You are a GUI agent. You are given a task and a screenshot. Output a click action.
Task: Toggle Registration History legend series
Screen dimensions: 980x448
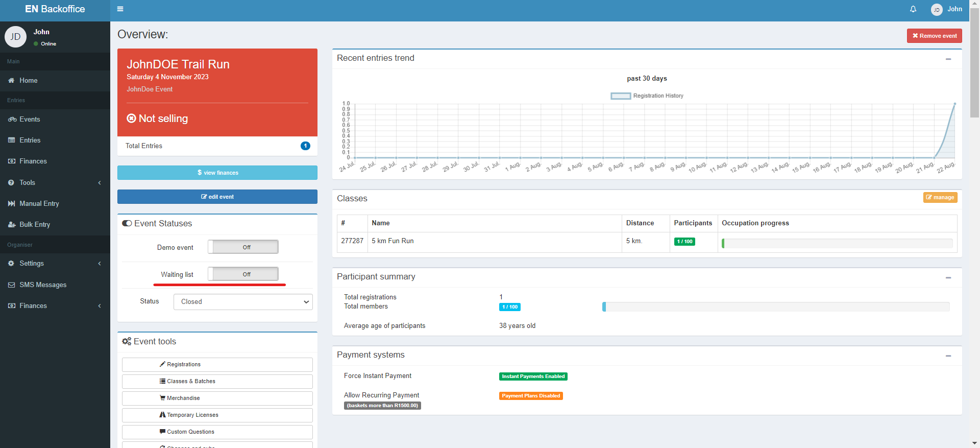[647, 96]
